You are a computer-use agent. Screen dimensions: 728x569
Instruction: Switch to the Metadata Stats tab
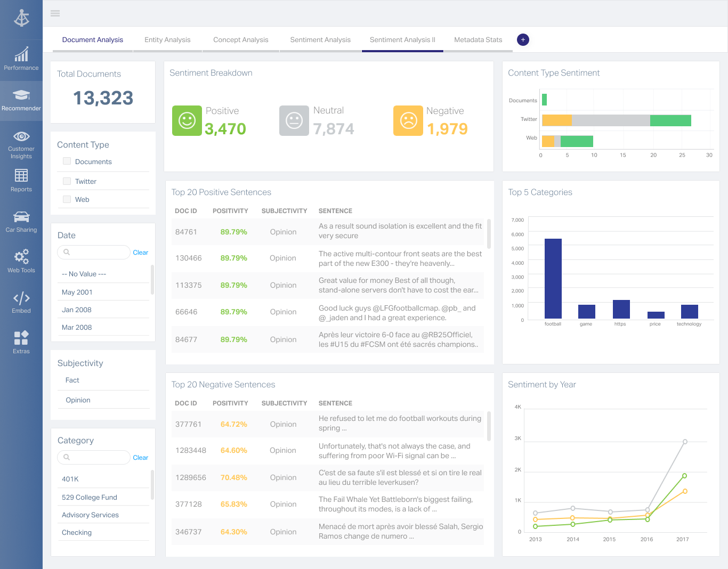(x=478, y=39)
